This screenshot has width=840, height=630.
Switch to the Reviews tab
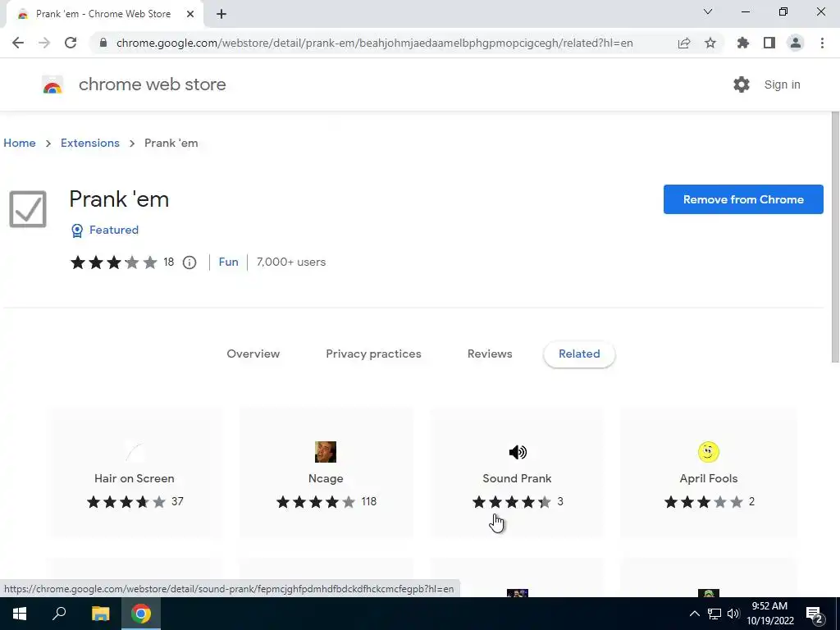[x=490, y=354]
